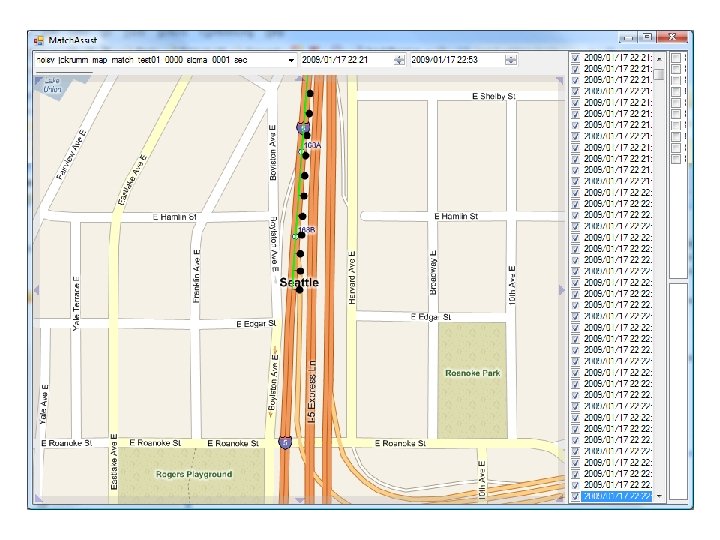Pan the map down using the bottom edge arrow
Screen dimensions: 720x540
coord(299,500)
